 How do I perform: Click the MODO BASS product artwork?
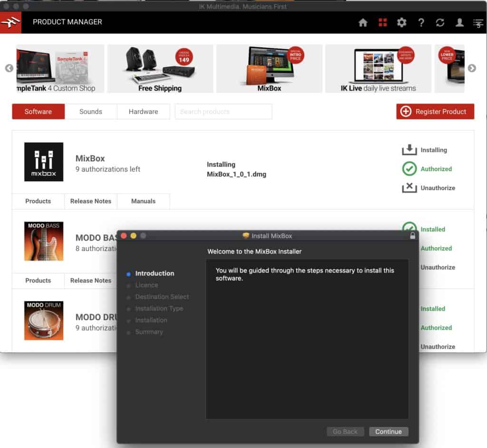click(44, 241)
